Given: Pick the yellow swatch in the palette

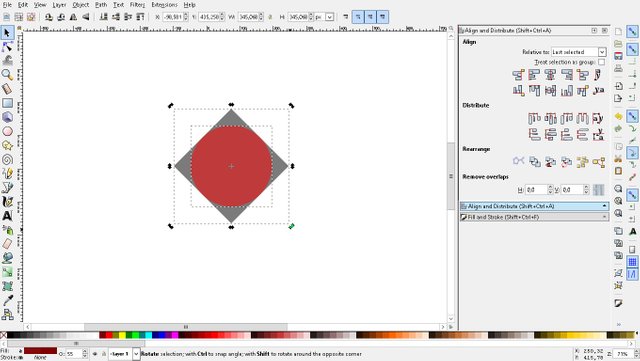Looking at the screenshot, I should pyautogui.click(x=122, y=335).
